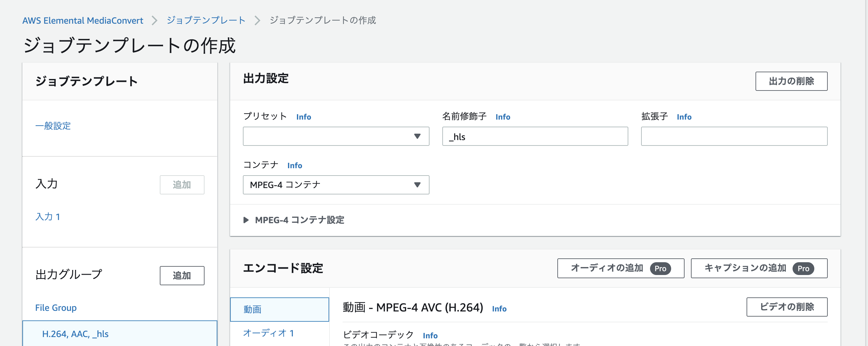Click into the 名前修飾子 field containing _hls
Viewport: 868px width, 346px height.
[535, 136]
